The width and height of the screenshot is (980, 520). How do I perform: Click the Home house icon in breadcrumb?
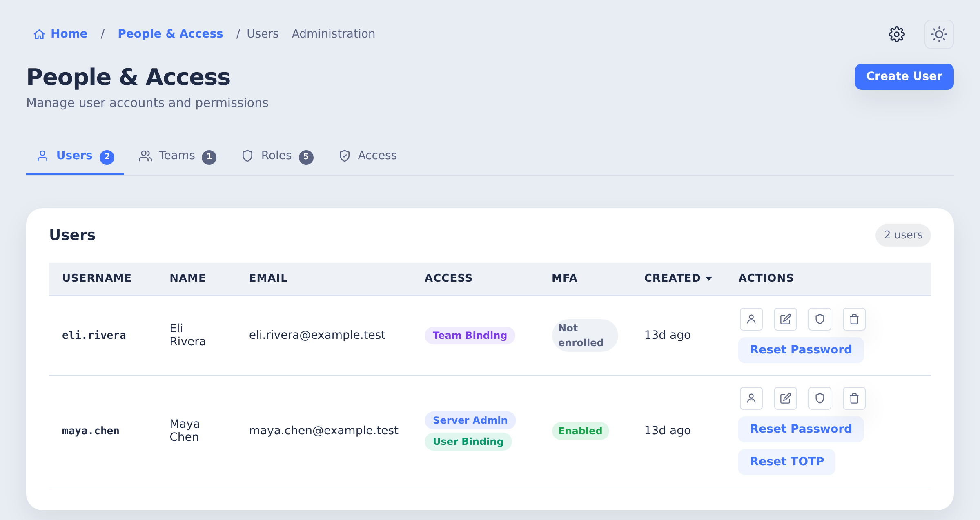coord(39,34)
